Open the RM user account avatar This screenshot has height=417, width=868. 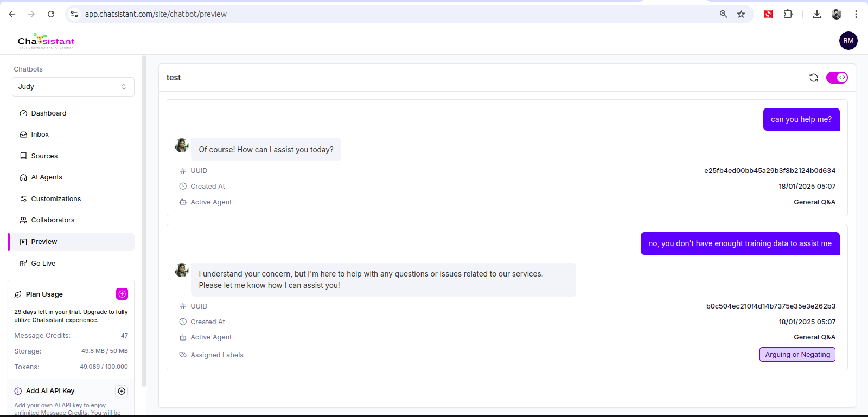pyautogui.click(x=848, y=41)
